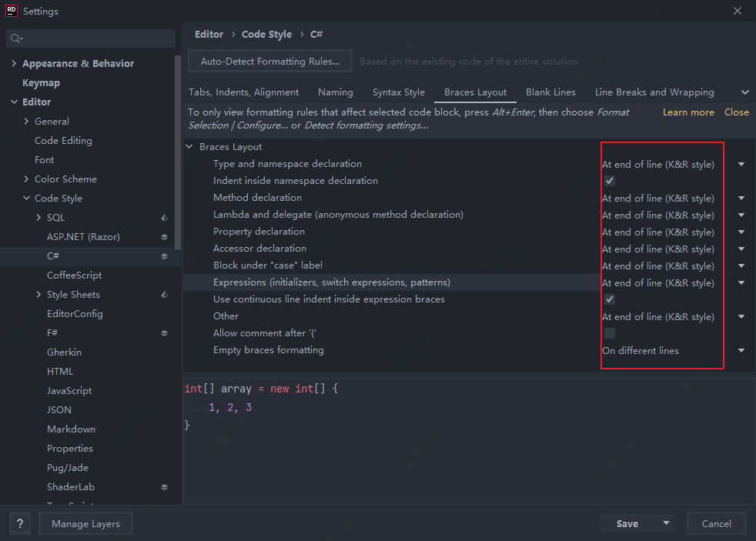The width and height of the screenshot is (756, 541).
Task: Click the Save button
Action: pos(627,523)
